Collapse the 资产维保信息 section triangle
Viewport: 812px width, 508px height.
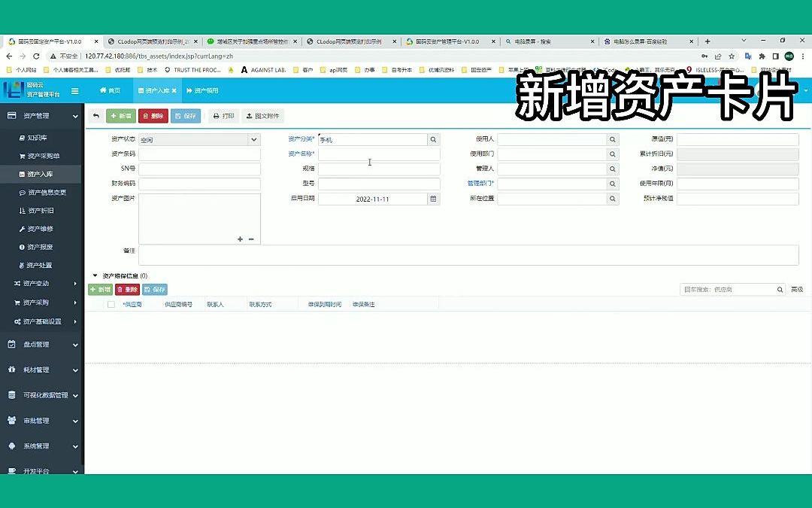pos(95,274)
